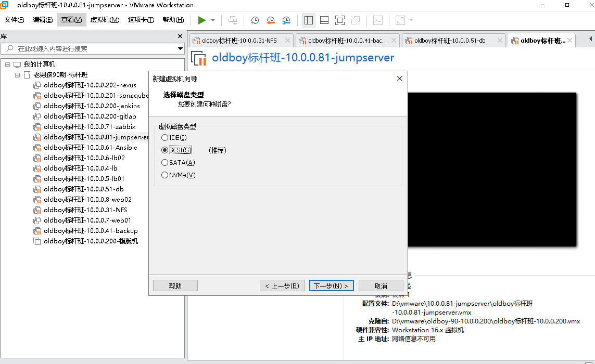This screenshot has width=595, height=364.
Task: Open the console view toolbar icon
Action: (378, 20)
